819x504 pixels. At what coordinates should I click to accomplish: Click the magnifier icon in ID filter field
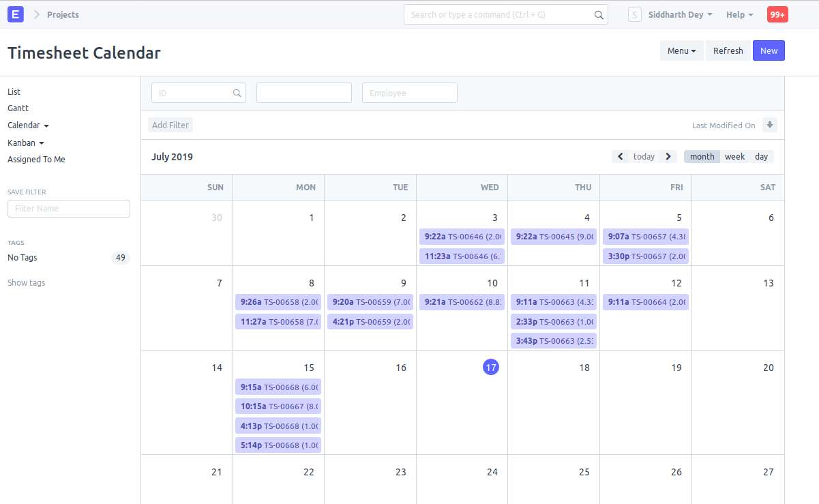(237, 93)
